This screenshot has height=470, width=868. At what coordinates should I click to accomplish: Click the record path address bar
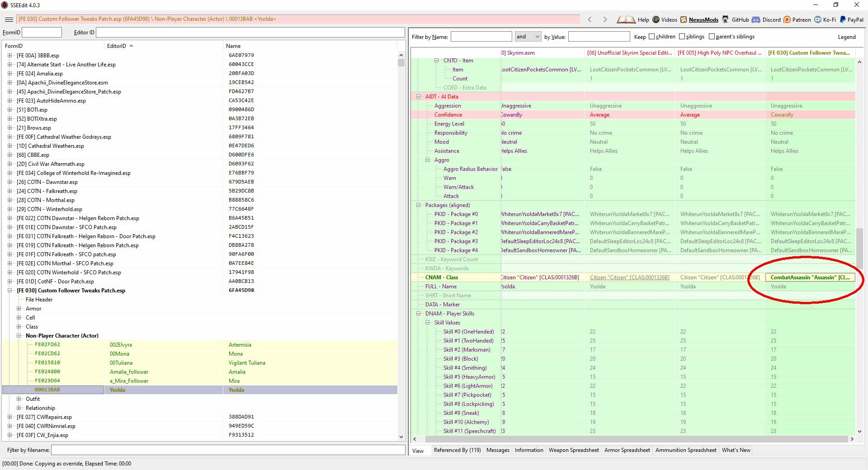(x=298, y=19)
